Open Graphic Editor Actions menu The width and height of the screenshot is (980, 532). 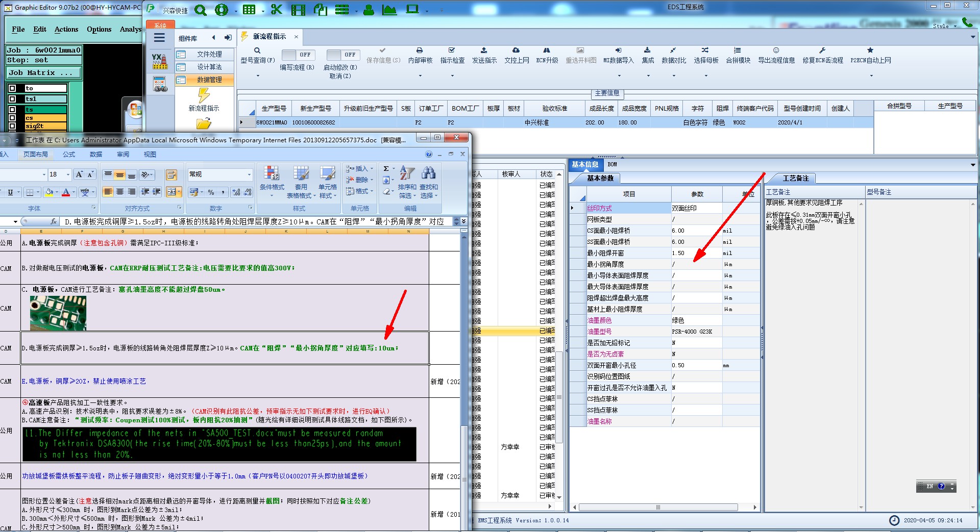[66, 30]
